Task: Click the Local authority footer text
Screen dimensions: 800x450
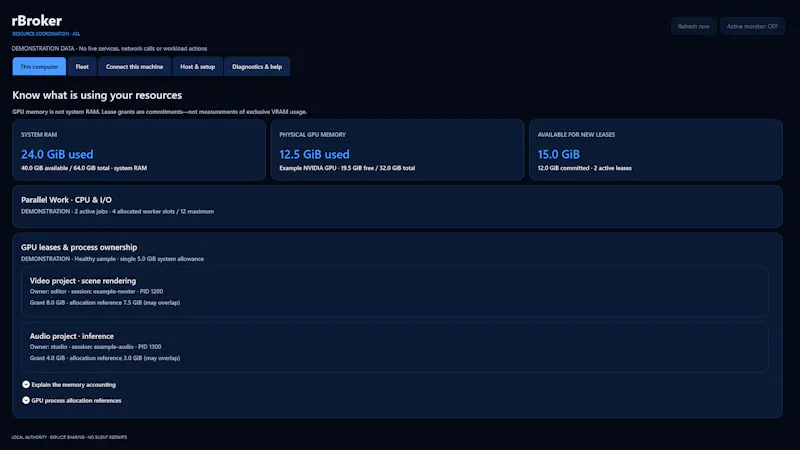Action: (x=69, y=437)
